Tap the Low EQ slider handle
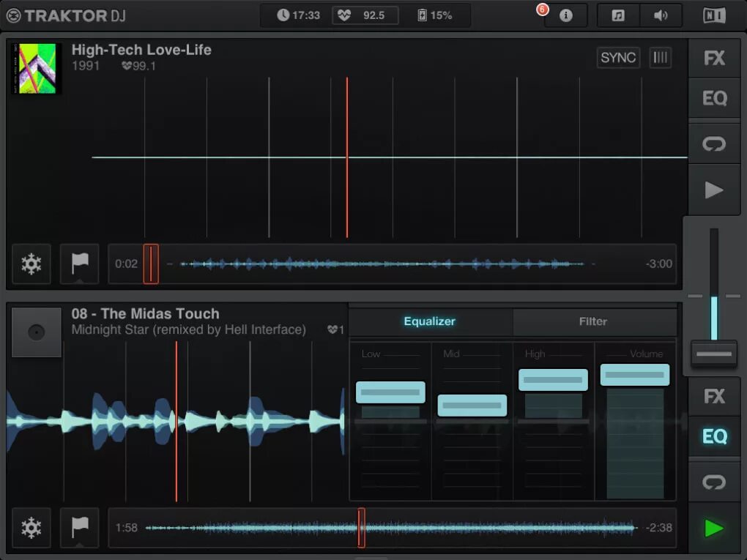 (x=390, y=392)
